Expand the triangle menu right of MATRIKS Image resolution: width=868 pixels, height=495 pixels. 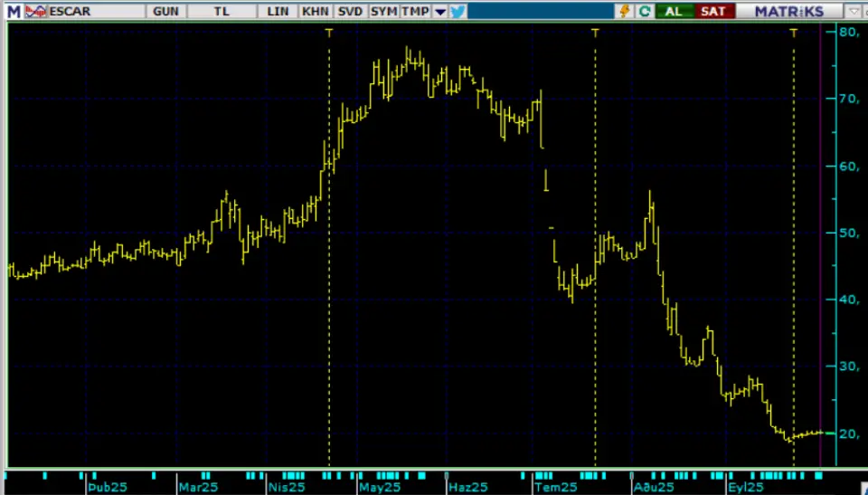pos(855,11)
